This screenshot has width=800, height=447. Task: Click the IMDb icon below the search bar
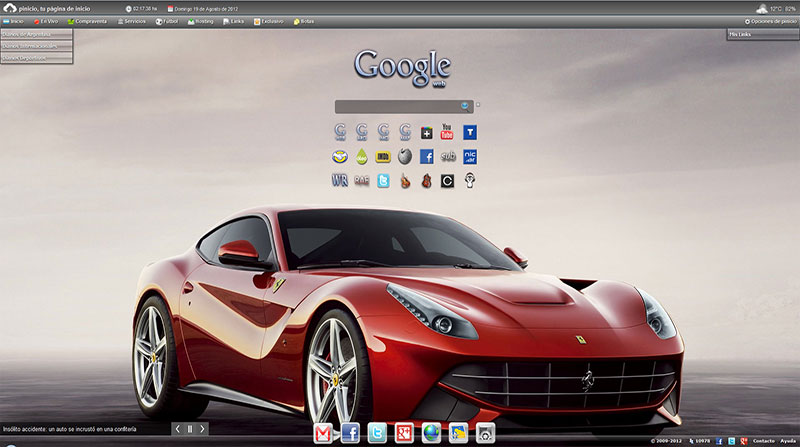[x=383, y=156]
